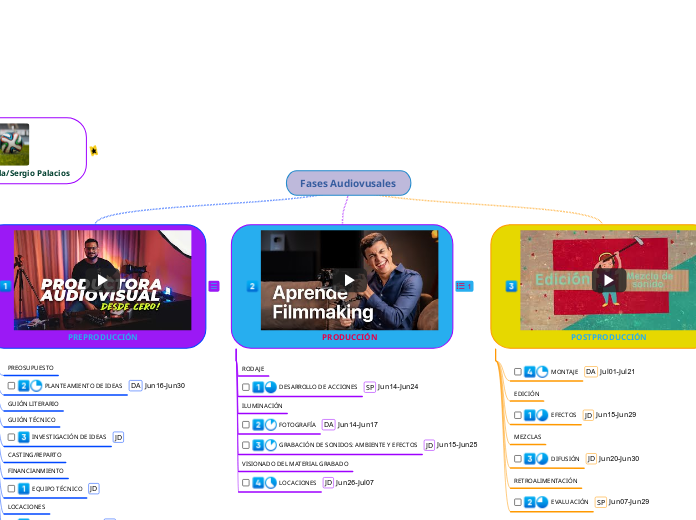Click the star icon next to Sergio Palacios node
This screenshot has height=520, width=696.
coord(94,151)
